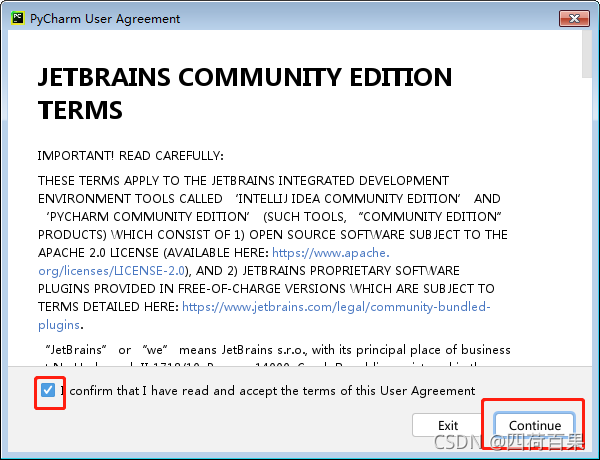Click the Exit button
This screenshot has width=600, height=460.
coord(448,425)
